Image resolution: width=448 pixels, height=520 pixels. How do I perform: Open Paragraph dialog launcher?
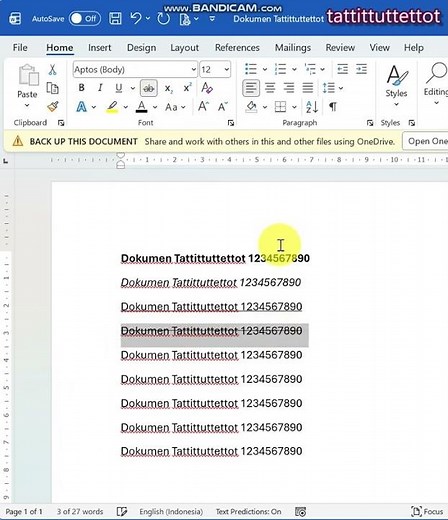370,123
